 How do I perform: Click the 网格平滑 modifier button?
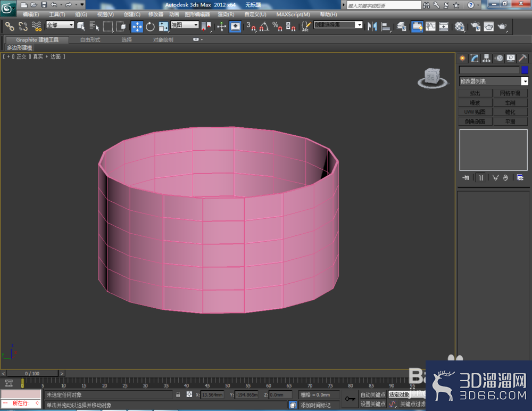(x=510, y=93)
